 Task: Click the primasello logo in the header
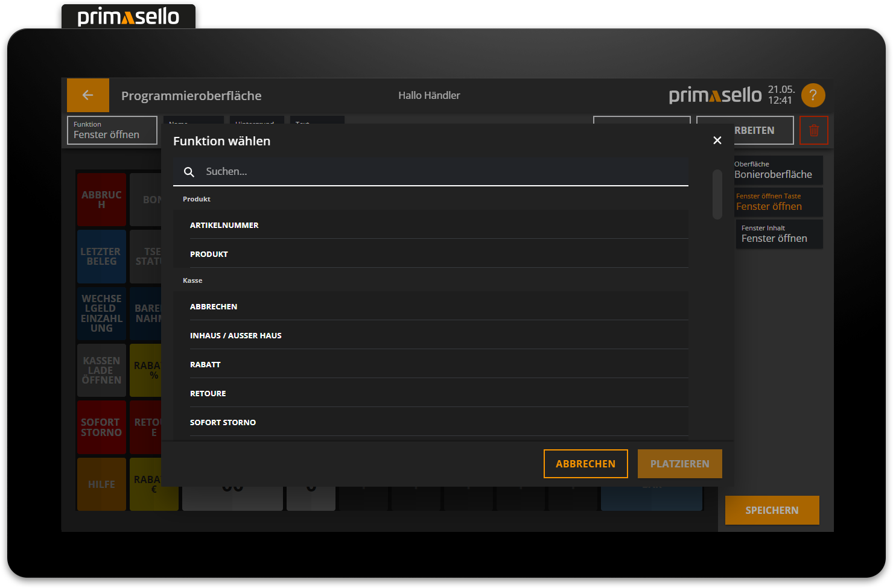pyautogui.click(x=715, y=95)
